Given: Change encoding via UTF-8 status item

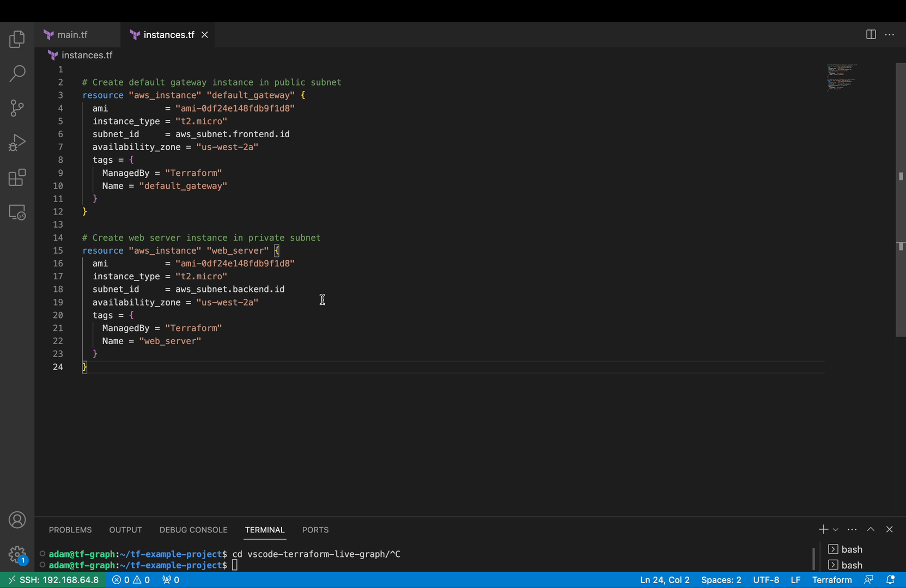Looking at the screenshot, I should [765, 580].
